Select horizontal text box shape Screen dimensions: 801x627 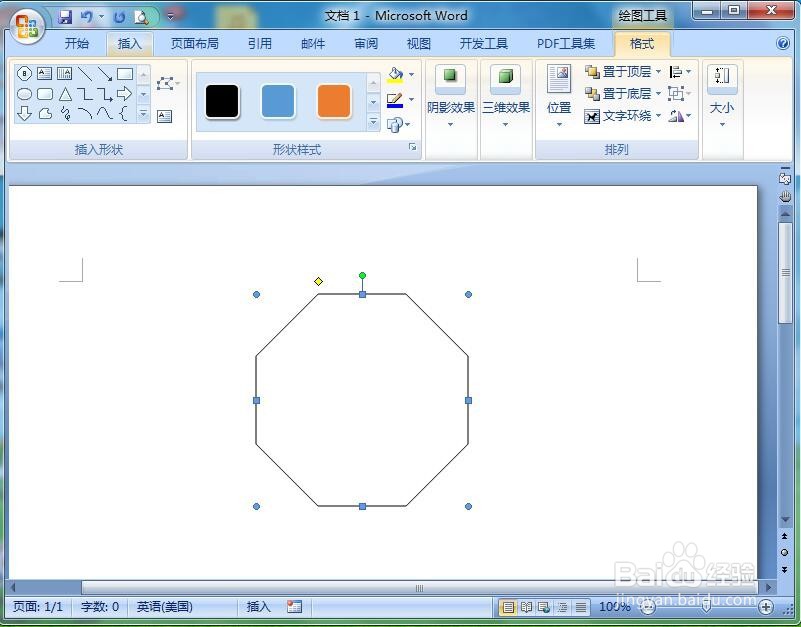click(44, 74)
